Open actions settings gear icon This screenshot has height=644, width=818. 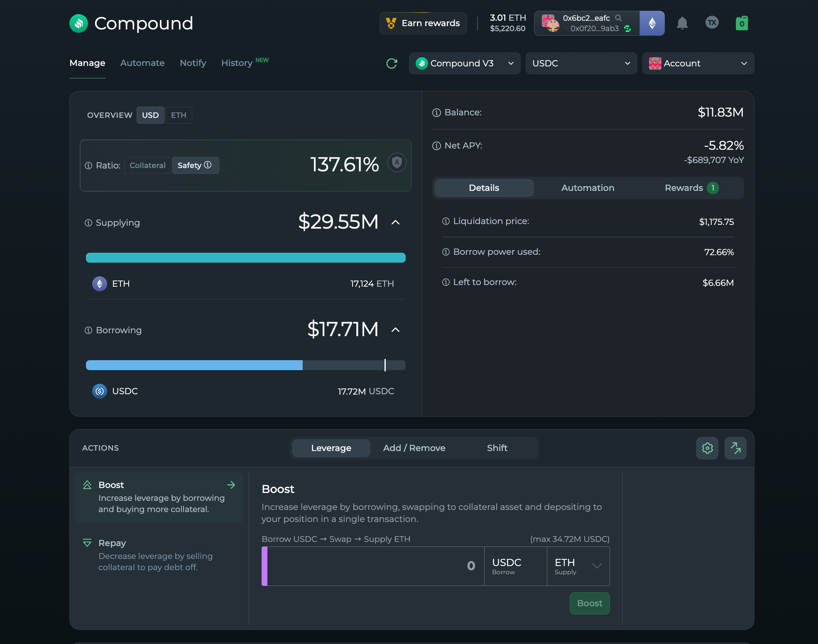pyautogui.click(x=707, y=448)
